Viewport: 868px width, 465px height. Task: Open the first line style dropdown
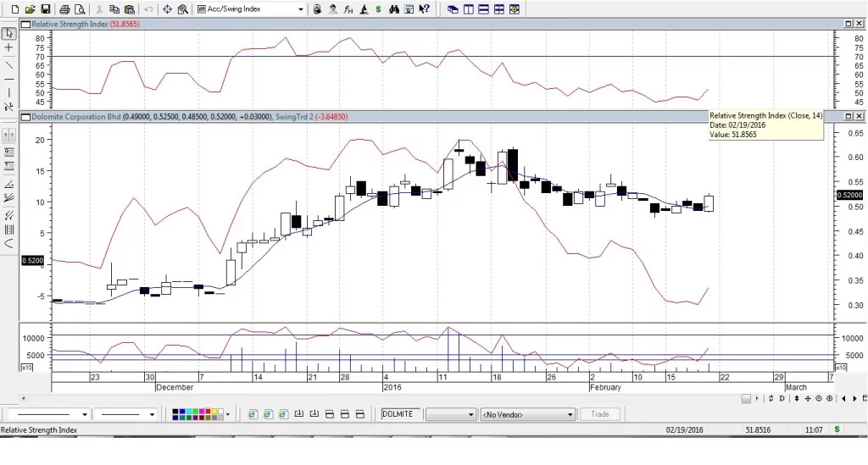(84, 414)
